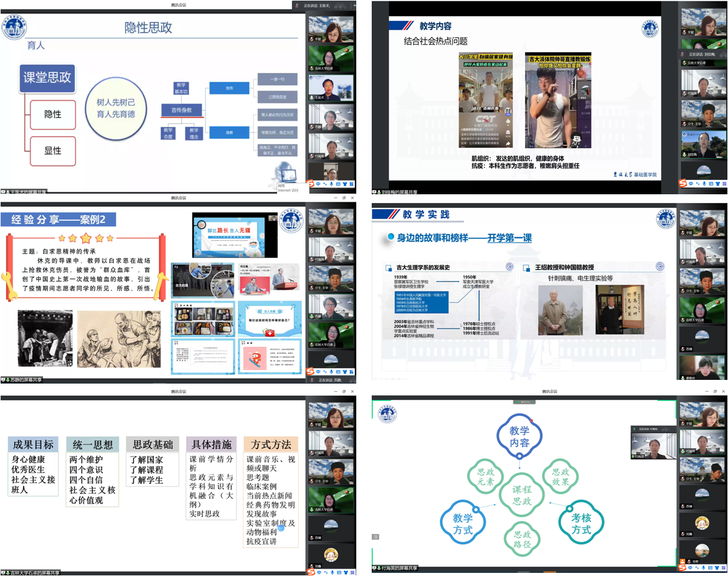
Task: Select the 方式方法 column header
Action: (270, 444)
